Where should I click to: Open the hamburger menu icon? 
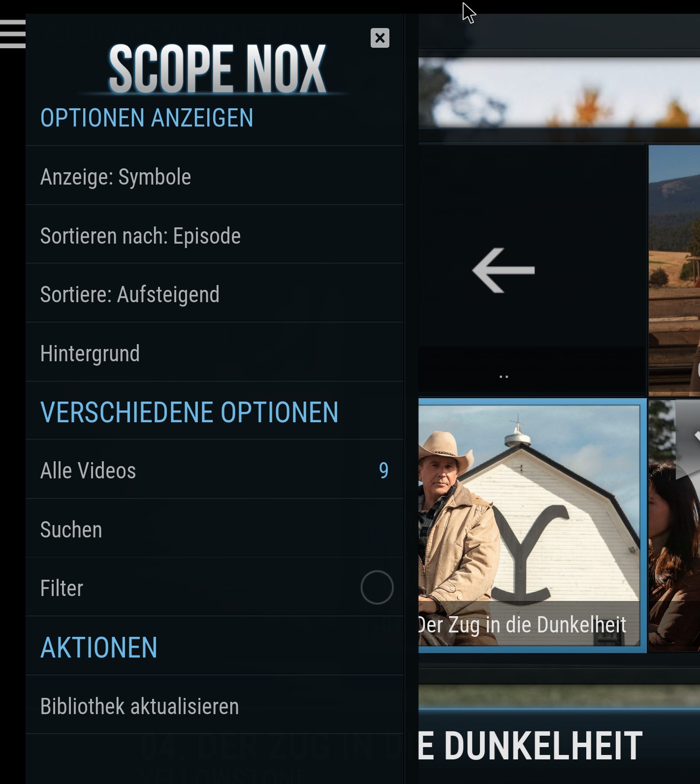tap(13, 34)
